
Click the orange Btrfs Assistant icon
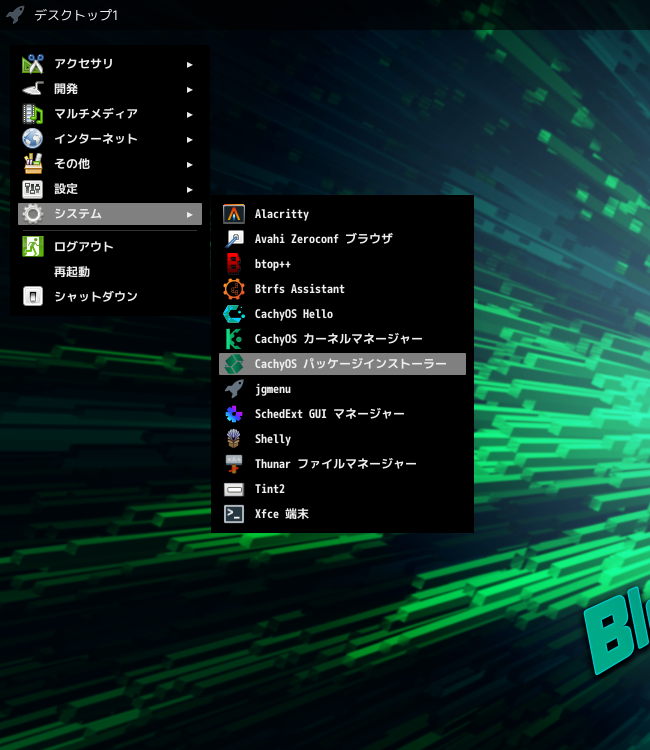[x=234, y=289]
